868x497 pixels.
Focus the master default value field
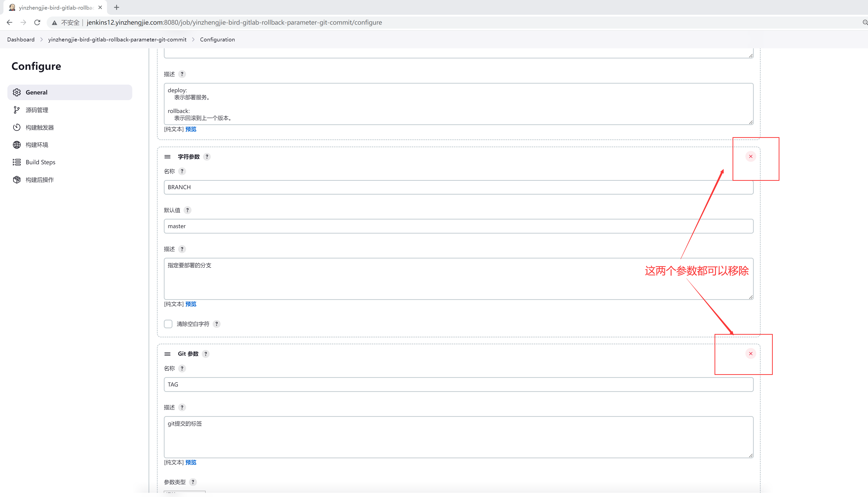[458, 226]
